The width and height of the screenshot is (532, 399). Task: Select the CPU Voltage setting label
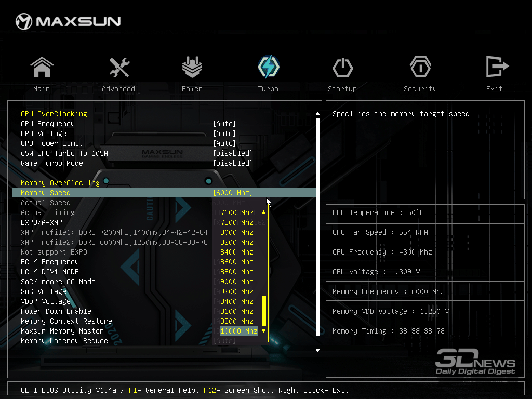click(x=44, y=134)
